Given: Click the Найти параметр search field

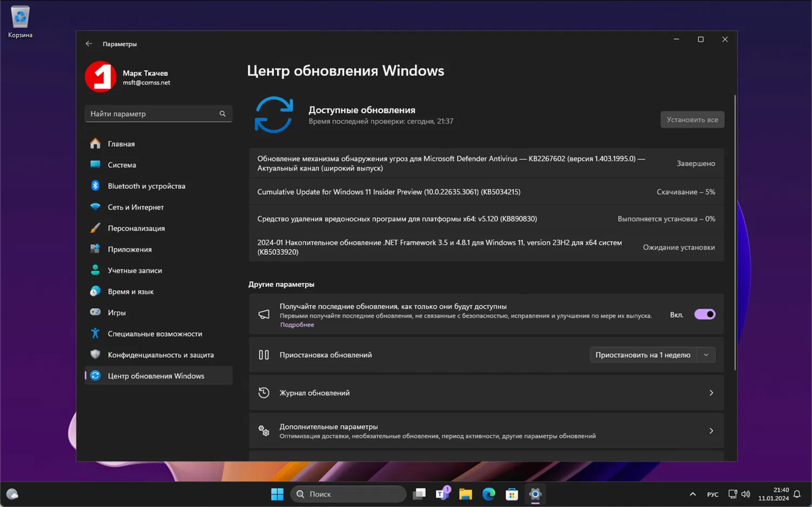Looking at the screenshot, I should pyautogui.click(x=152, y=114).
